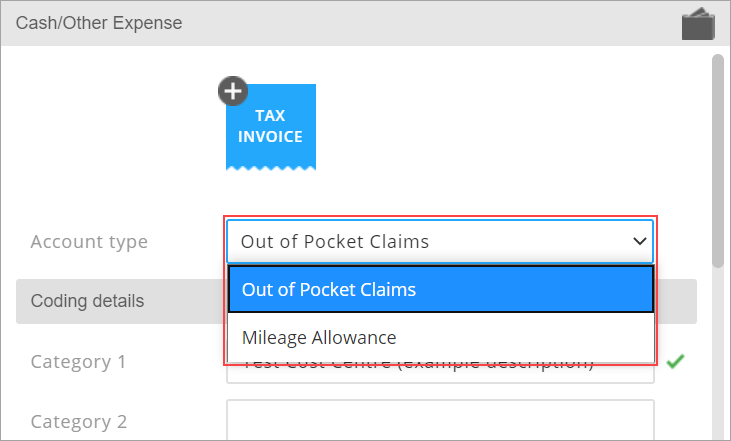
Task: Collapse the Account type dropdown using its chevron
Action: (x=640, y=241)
